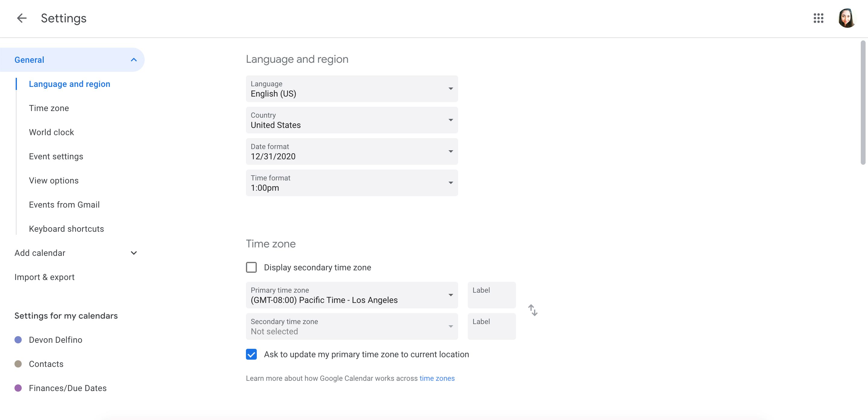Screen dimensions: 868x420
Task: Select Language and region menu item
Action: [69, 83]
